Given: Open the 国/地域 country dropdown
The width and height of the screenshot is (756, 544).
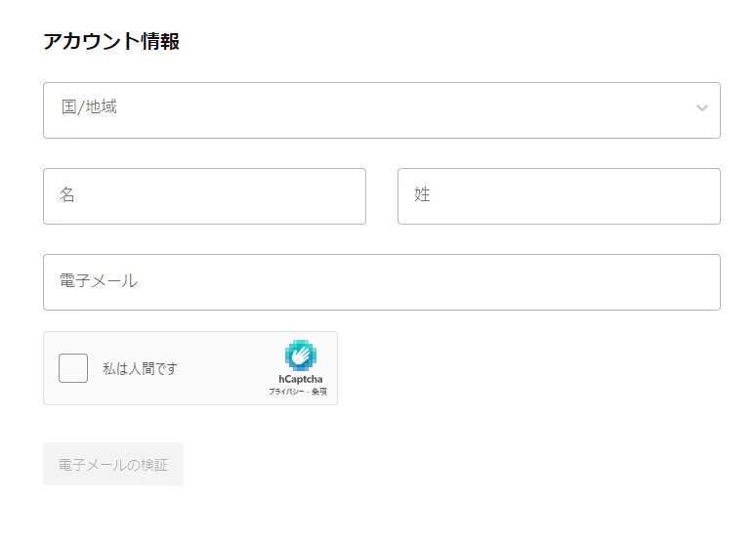Looking at the screenshot, I should tap(381, 110).
